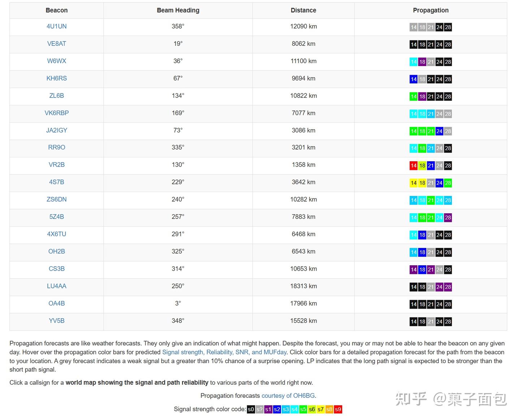Follow the 'courtesy of OH6BG' link
Screen dimensions: 520x420
tap(288, 395)
